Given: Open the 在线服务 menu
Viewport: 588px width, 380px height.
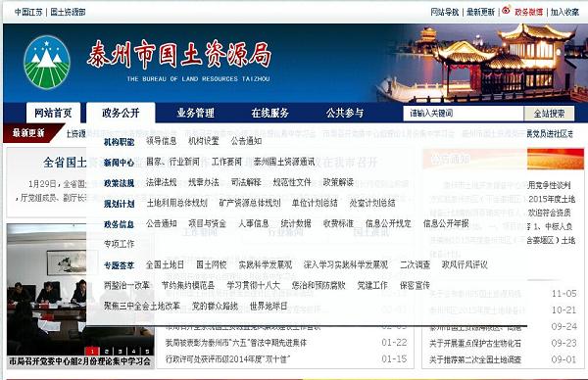Looking at the screenshot, I should [270, 113].
